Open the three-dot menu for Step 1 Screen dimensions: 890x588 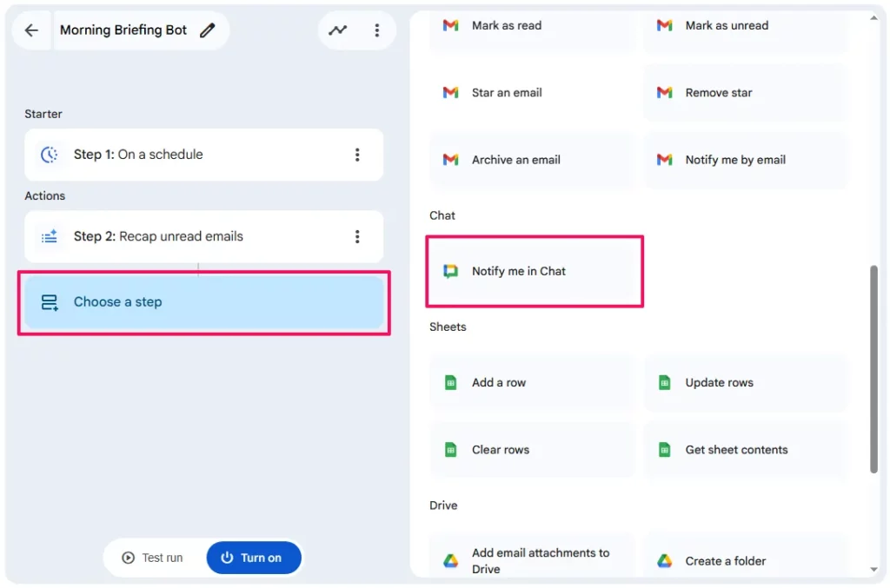point(356,155)
